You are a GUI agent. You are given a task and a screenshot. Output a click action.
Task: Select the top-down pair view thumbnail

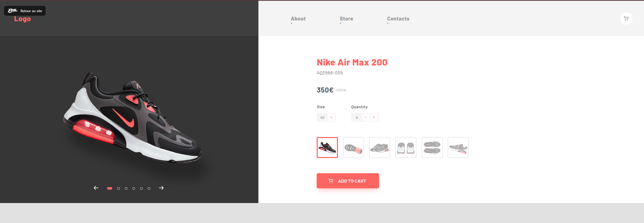tap(432, 148)
